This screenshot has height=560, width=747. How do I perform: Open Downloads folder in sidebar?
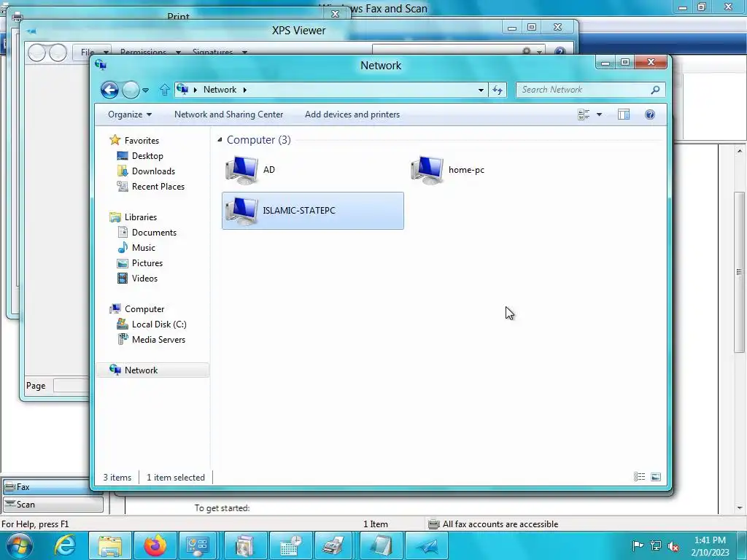point(153,171)
